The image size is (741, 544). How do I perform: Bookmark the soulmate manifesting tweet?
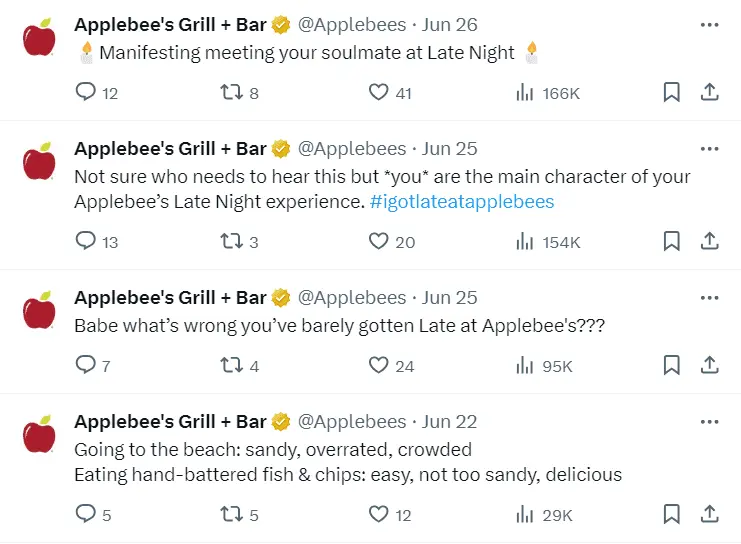click(x=672, y=93)
